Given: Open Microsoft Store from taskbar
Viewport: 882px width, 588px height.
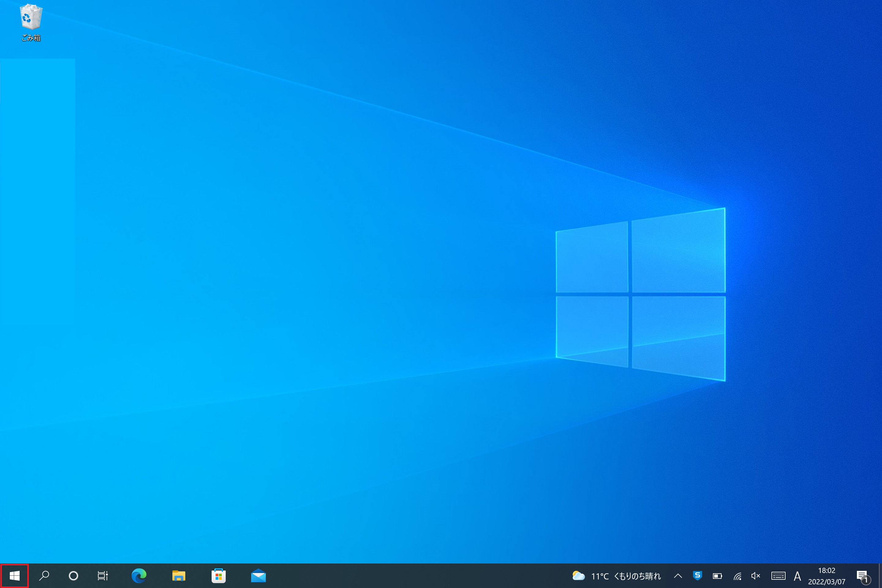Looking at the screenshot, I should tap(218, 576).
